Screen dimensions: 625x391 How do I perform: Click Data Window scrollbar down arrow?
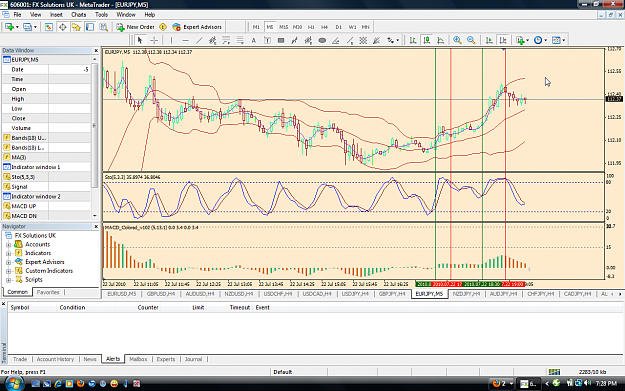[x=95, y=216]
